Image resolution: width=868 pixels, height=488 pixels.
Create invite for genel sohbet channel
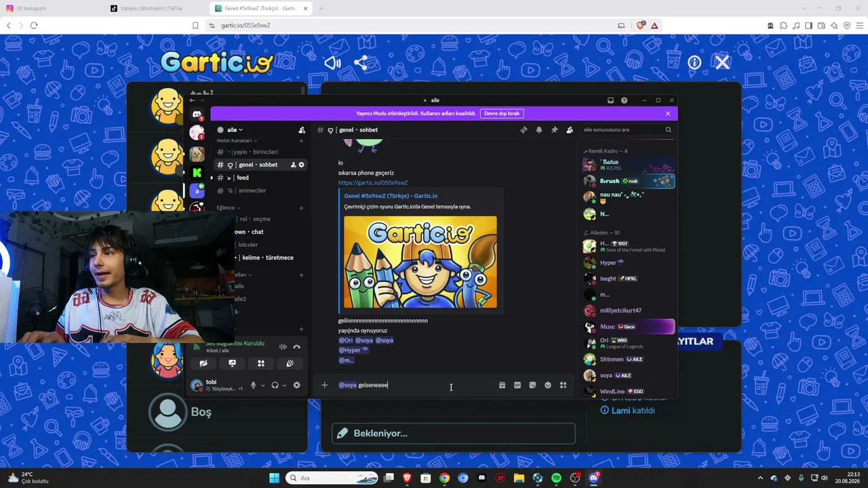click(294, 165)
